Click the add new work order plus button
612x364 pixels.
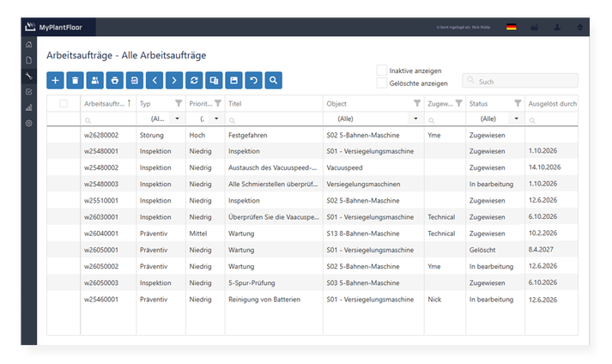click(56, 81)
